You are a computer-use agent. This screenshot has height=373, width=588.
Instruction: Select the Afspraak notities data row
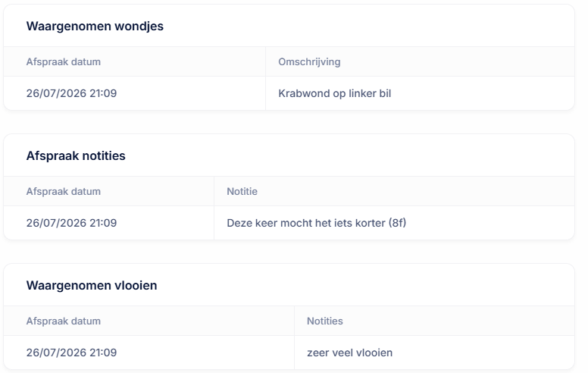(x=289, y=223)
